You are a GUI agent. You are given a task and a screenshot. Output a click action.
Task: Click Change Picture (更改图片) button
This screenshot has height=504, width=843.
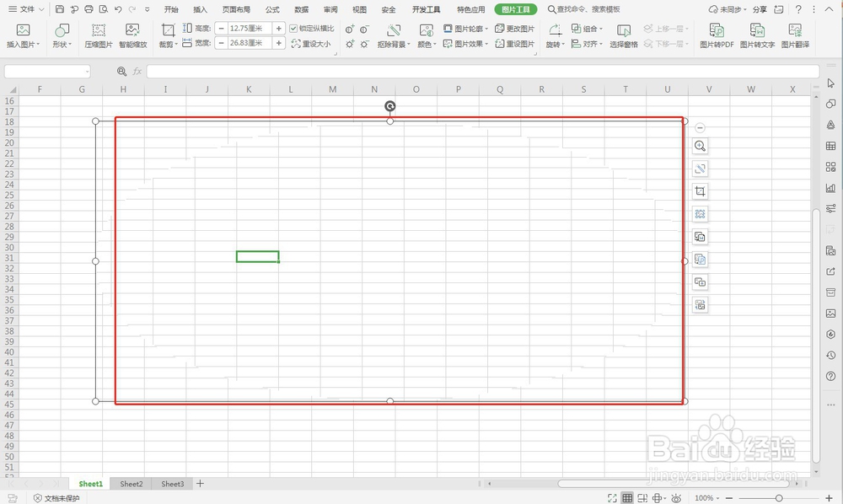point(514,29)
